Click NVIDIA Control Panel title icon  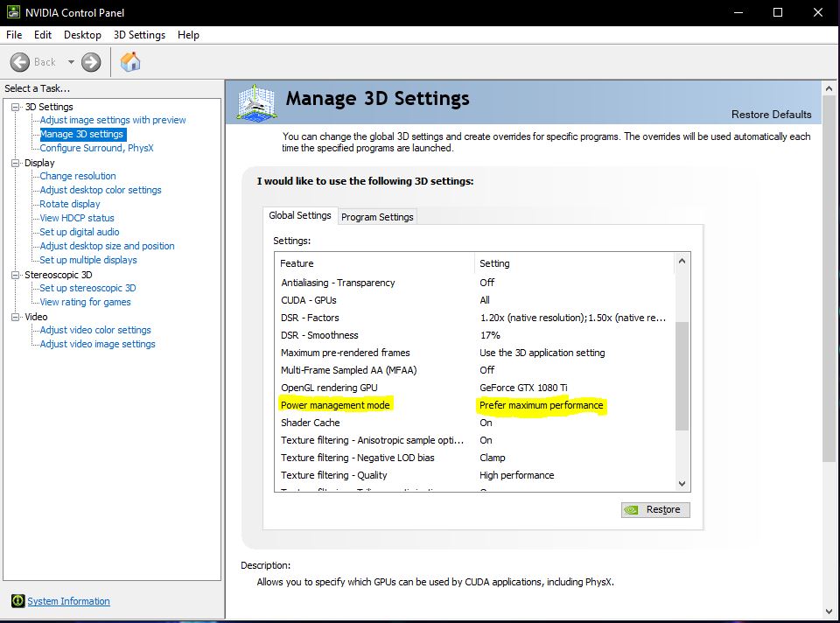(x=13, y=11)
